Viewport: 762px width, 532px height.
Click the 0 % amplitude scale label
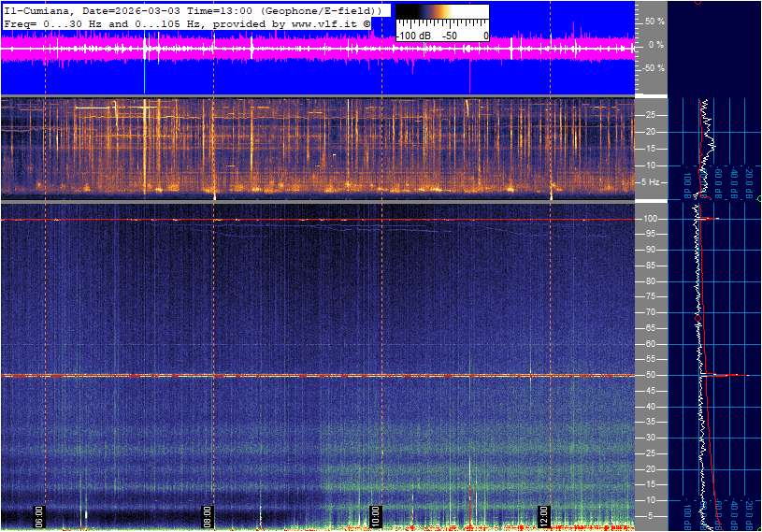pos(656,44)
